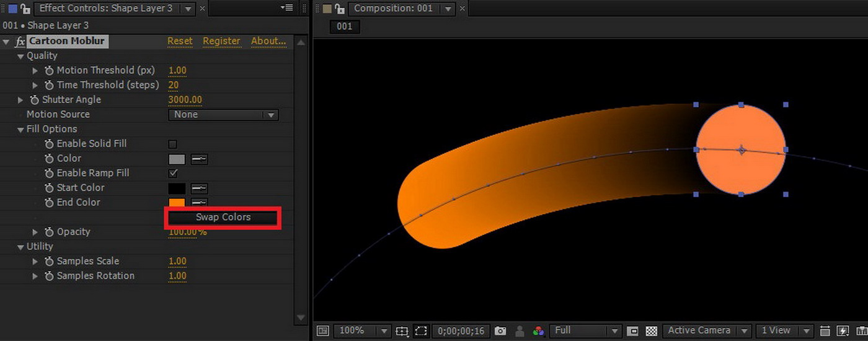The width and height of the screenshot is (868, 341).
Task: Take snapshot with the camera icon
Action: click(500, 331)
